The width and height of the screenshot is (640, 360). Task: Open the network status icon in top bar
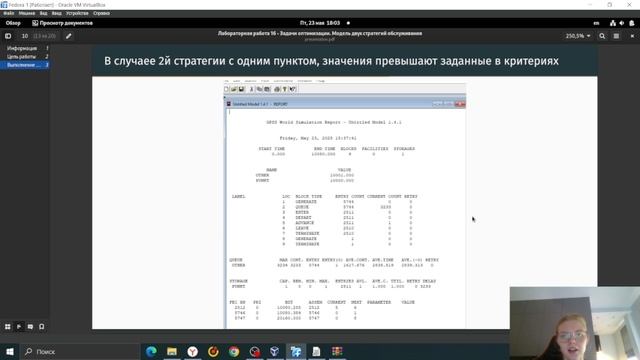pyautogui.click(x=613, y=23)
